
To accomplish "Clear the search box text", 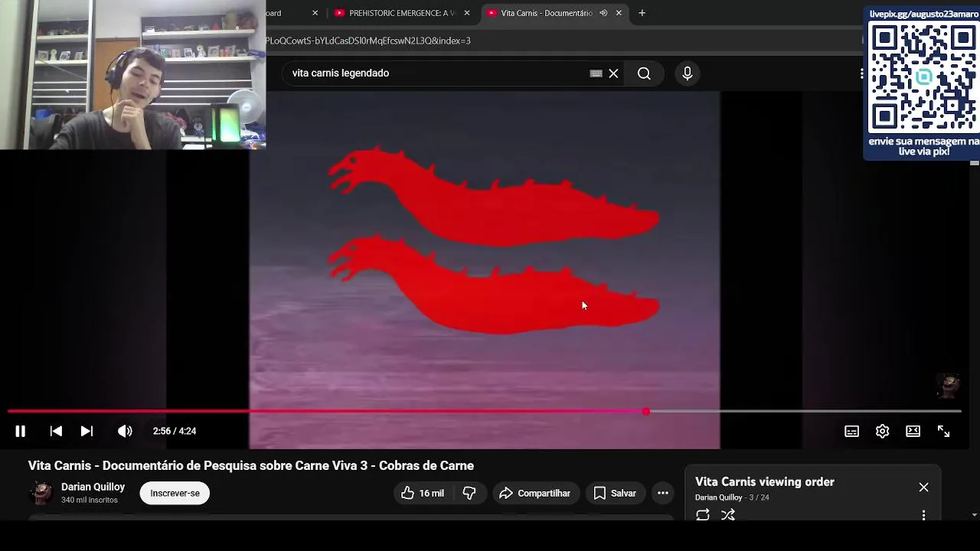I will click(613, 73).
